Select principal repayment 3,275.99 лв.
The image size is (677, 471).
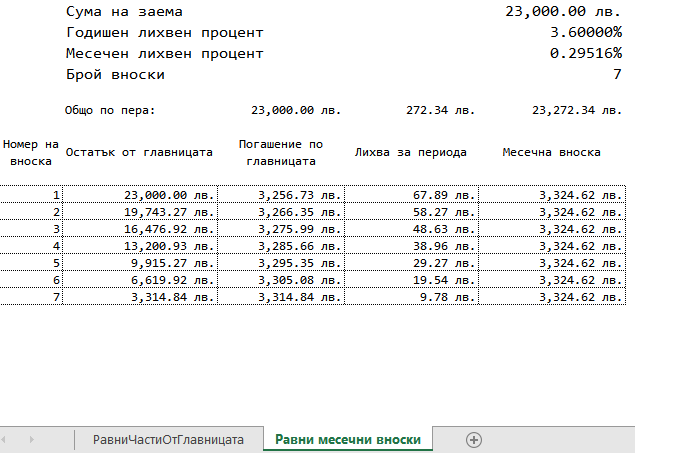tap(281, 228)
